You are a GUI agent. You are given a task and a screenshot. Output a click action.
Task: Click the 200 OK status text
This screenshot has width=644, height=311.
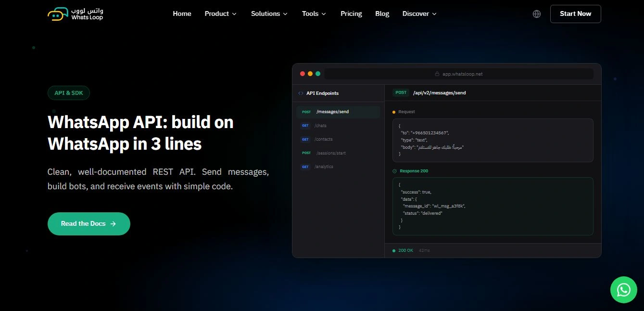pyautogui.click(x=405, y=251)
